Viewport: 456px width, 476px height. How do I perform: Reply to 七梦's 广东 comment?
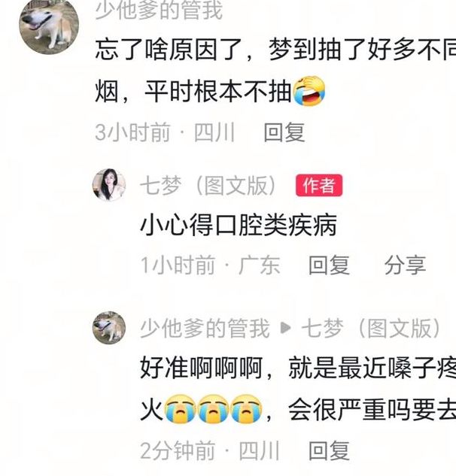(329, 265)
